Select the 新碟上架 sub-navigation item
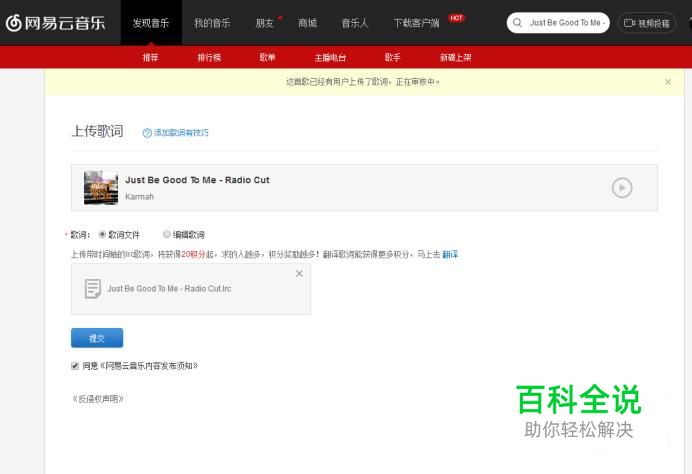 coord(455,57)
